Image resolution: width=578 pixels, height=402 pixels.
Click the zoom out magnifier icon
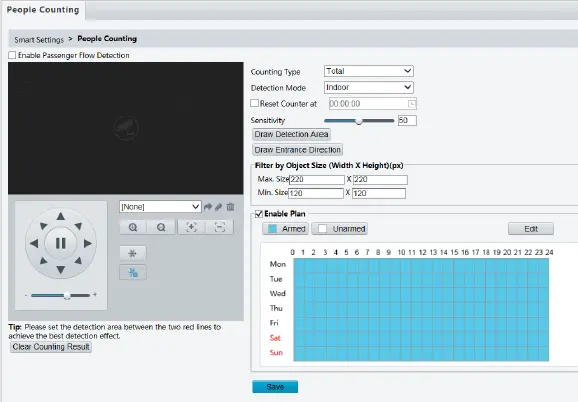click(x=161, y=227)
